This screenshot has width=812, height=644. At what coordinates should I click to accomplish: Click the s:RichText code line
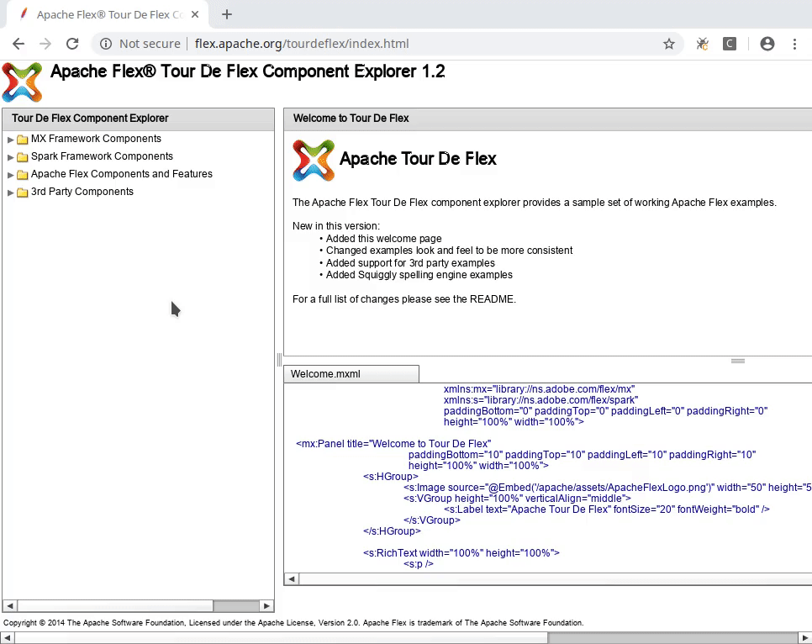tap(461, 553)
